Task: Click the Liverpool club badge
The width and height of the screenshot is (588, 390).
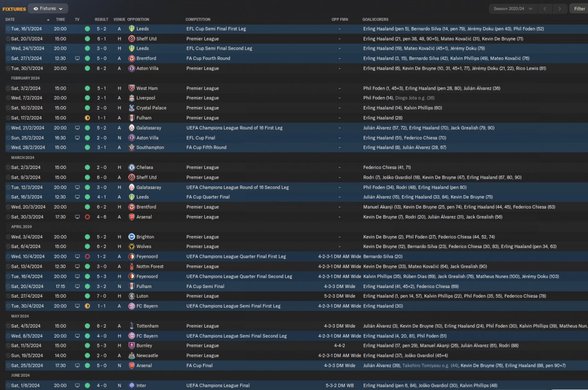Action: coord(132,98)
